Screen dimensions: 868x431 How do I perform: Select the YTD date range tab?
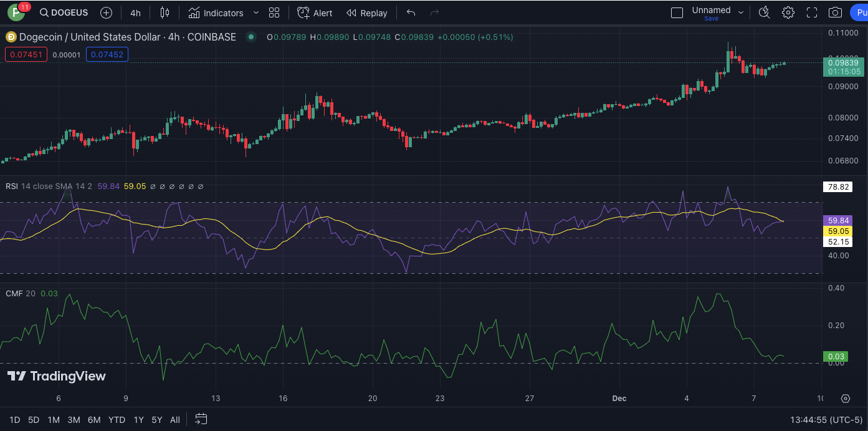[x=117, y=420]
